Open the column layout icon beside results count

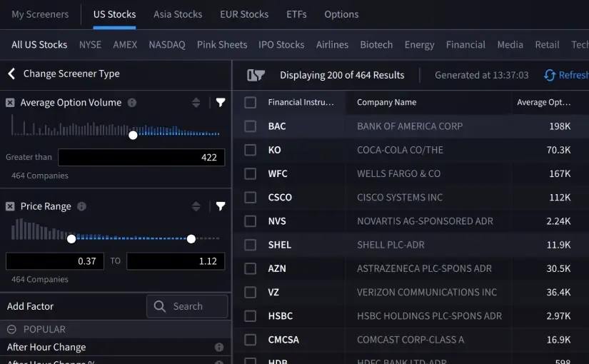click(x=256, y=75)
